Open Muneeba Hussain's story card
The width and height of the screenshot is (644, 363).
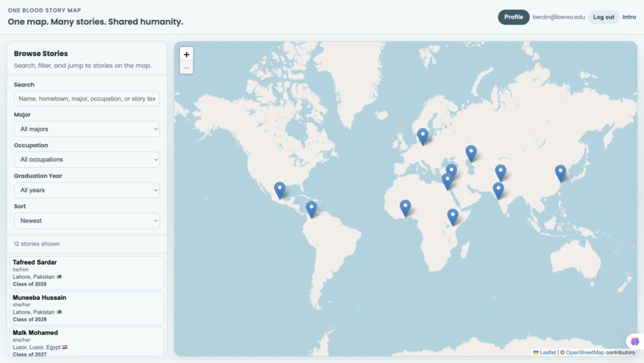point(86,309)
